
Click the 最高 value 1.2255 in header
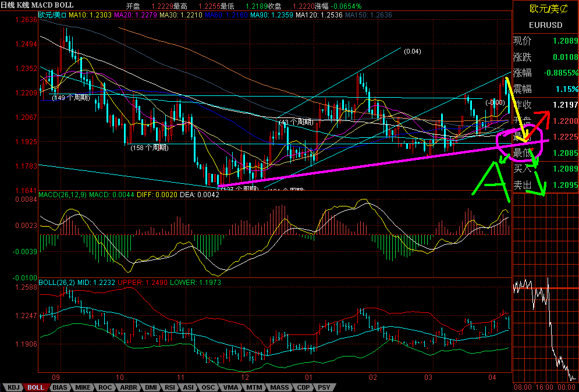[209, 6]
